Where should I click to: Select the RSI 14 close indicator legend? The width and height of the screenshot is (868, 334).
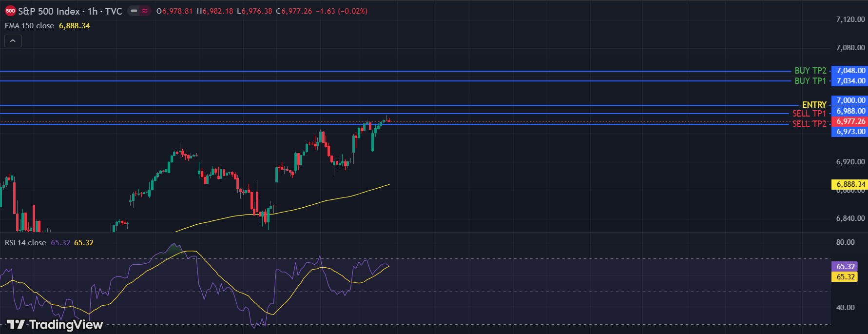pyautogui.click(x=25, y=243)
